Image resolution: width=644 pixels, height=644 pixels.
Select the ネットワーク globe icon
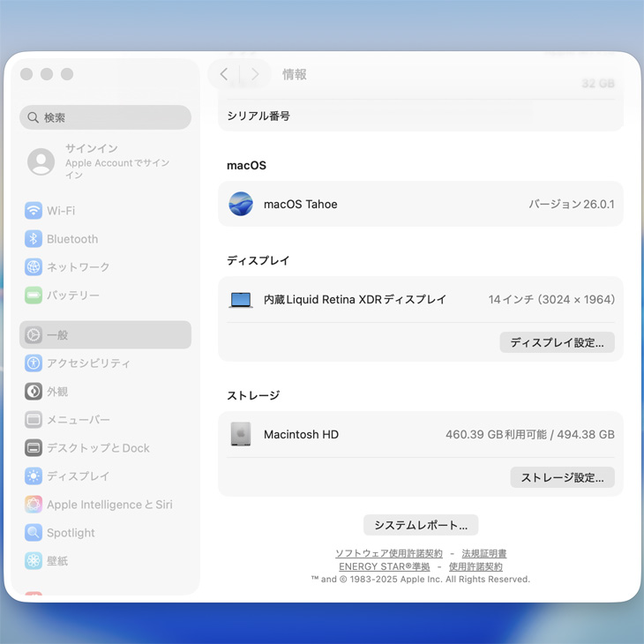[x=34, y=267]
